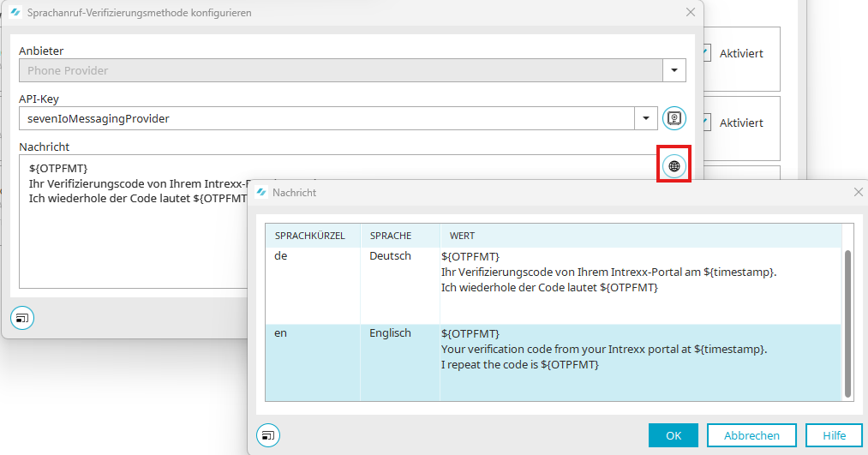Close the Sprachanruf-Verifizierungsmethode konfigurieren dialog
The width and height of the screenshot is (868, 455).
(691, 13)
